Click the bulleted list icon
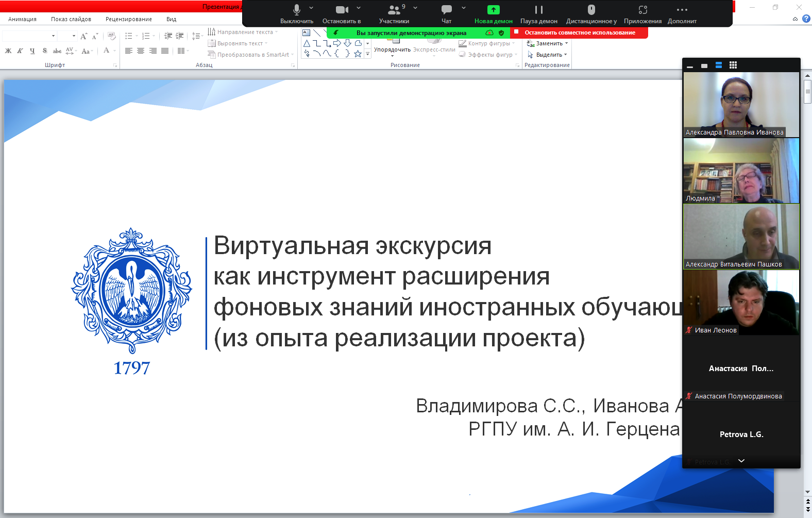 (129, 36)
